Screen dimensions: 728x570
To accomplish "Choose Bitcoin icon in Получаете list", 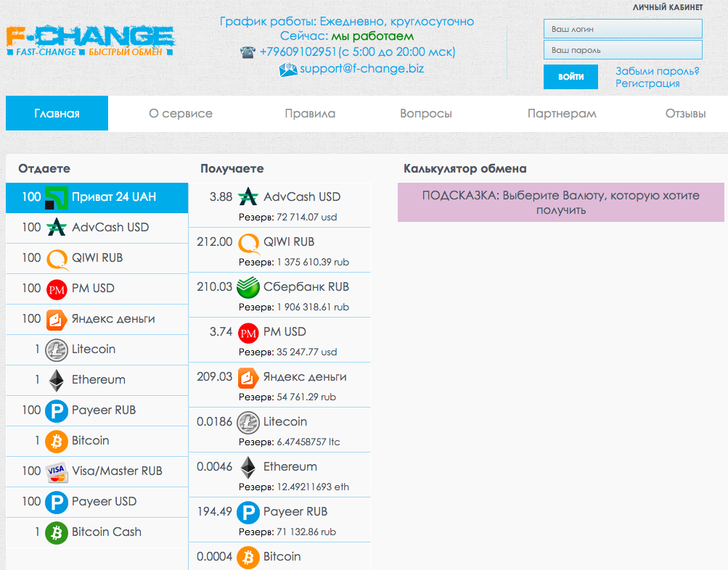I will tap(248, 558).
